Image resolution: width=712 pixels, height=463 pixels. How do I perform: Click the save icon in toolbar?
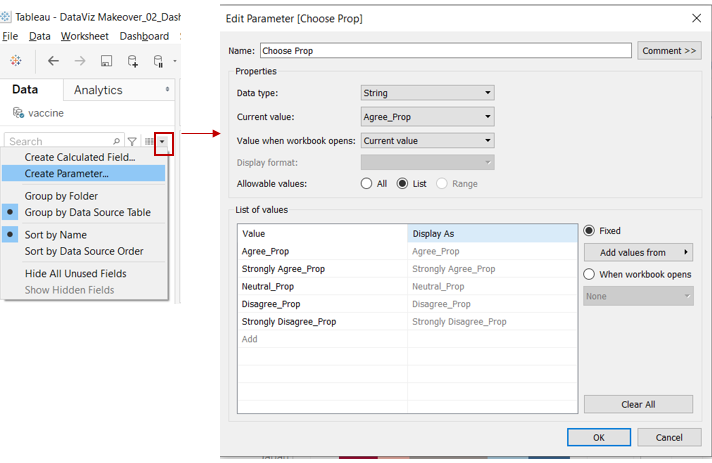[106, 61]
